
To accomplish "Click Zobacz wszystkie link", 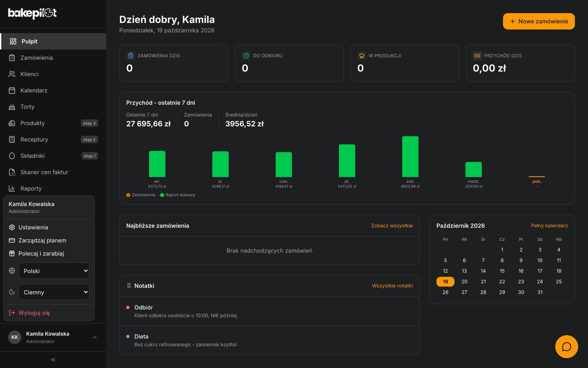I will click(x=392, y=226).
